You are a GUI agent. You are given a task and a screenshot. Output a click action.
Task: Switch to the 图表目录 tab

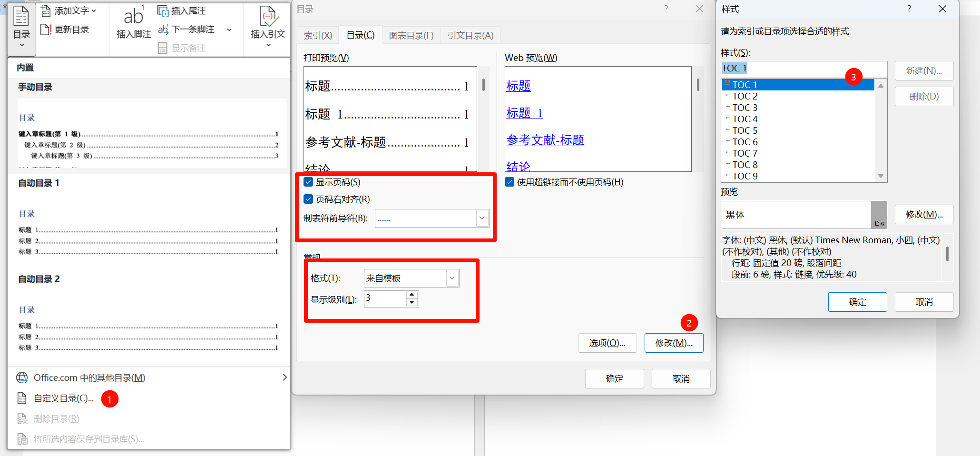pos(411,35)
